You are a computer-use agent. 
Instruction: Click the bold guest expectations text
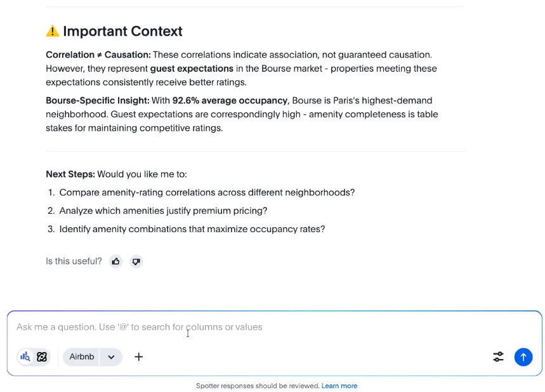[192, 68]
